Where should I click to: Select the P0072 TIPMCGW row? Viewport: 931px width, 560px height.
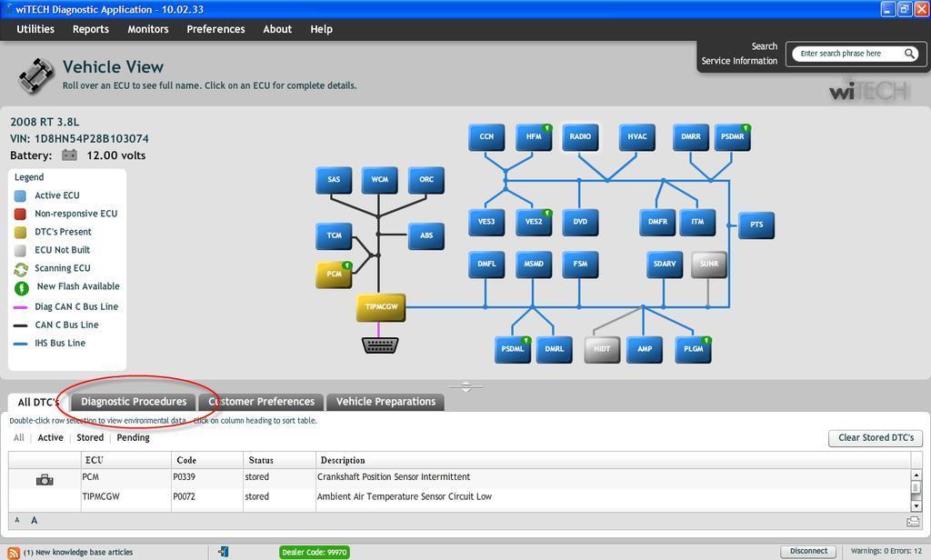(460, 497)
